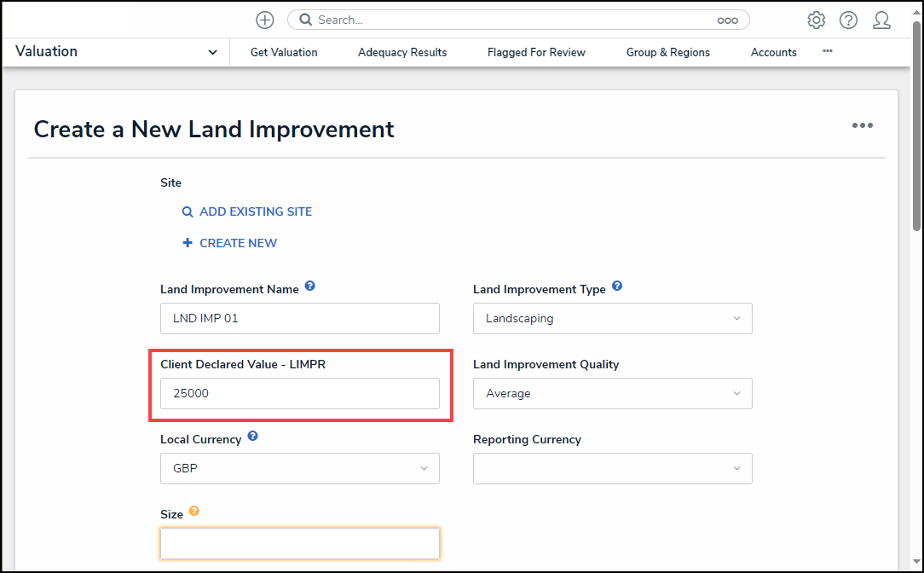Click the plus create-new icon in top bar
The height and width of the screenshot is (573, 924).
[x=264, y=20]
